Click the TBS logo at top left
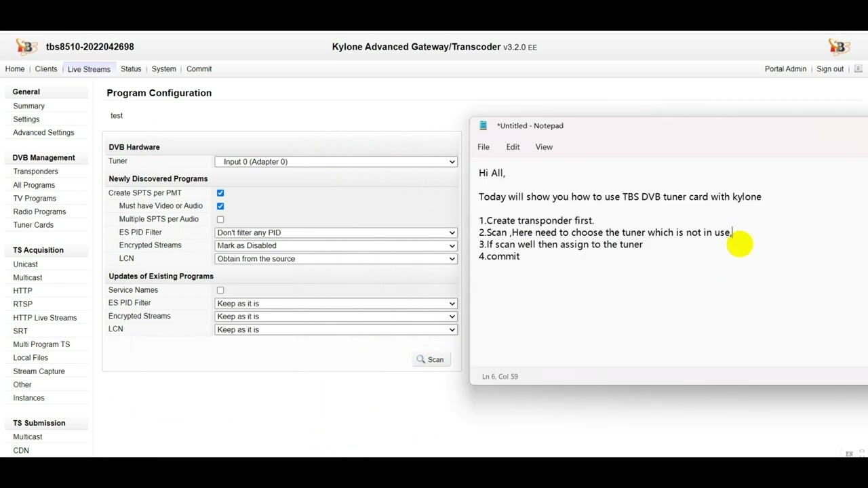 tap(26, 47)
